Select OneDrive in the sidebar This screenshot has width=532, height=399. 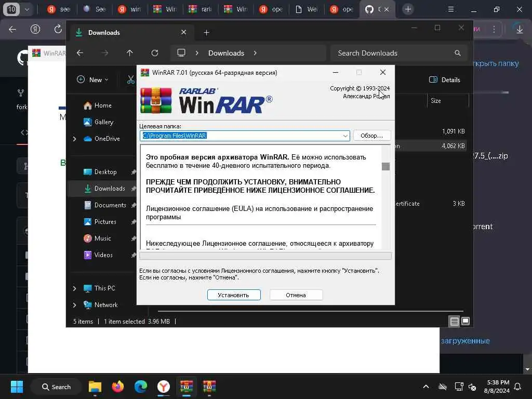pos(102,138)
